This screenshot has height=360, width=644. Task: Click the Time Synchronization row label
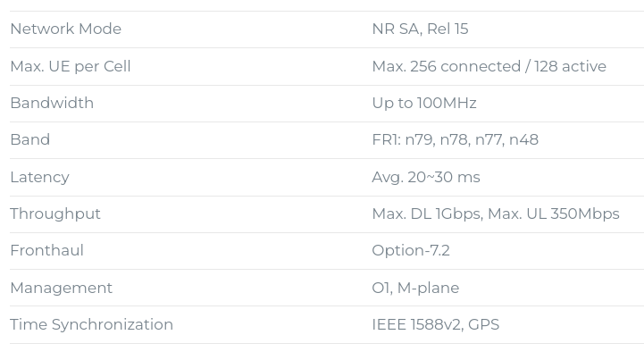[x=91, y=324]
